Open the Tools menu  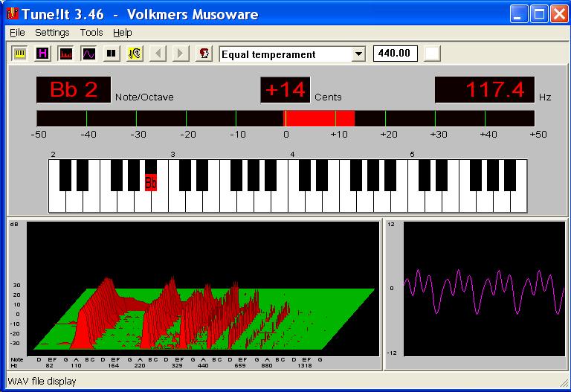[91, 33]
